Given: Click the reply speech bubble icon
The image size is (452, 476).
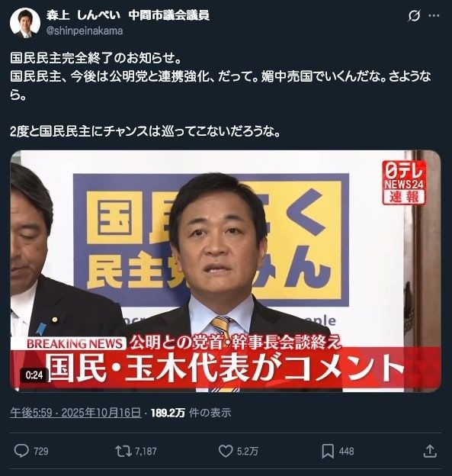Looking at the screenshot, I should click(21, 451).
